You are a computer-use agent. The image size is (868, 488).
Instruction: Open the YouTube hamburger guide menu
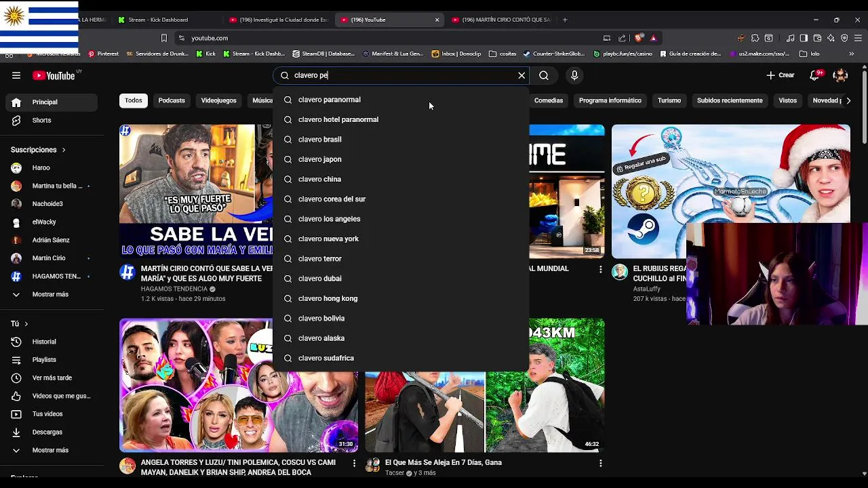(x=16, y=75)
